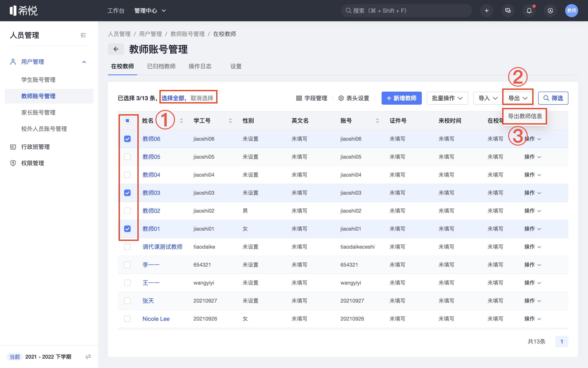Collapse the 人员管理 sidebar menu icon
Image resolution: width=588 pixels, height=368 pixels.
[83, 35]
